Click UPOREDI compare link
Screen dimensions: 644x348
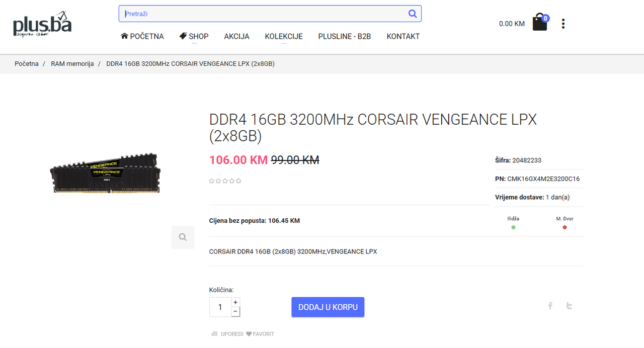pyautogui.click(x=227, y=334)
